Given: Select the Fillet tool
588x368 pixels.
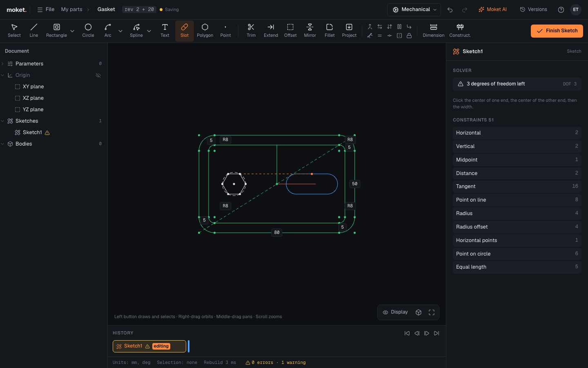Looking at the screenshot, I should (x=330, y=31).
